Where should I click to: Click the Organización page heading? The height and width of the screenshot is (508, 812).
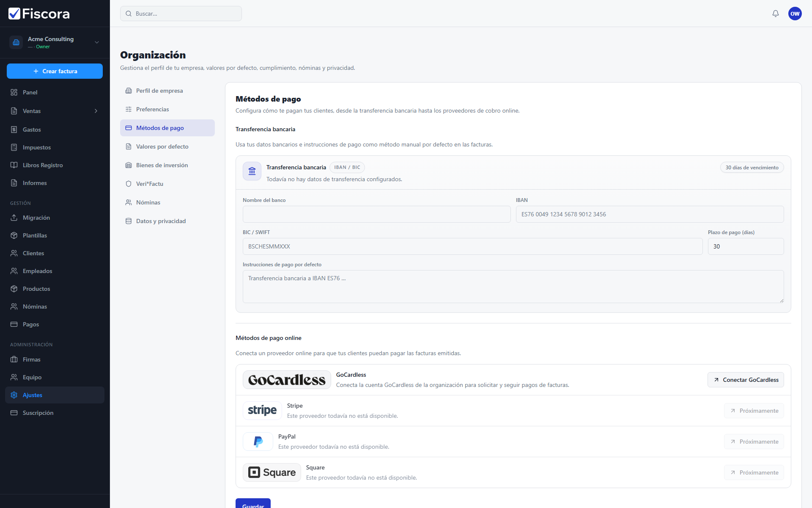pyautogui.click(x=153, y=55)
